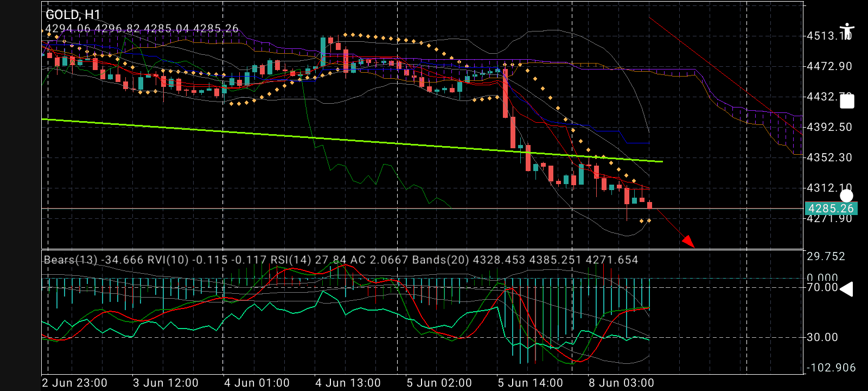The height and width of the screenshot is (391, 868).
Task: Tap the Android home circle button
Action: pyautogui.click(x=846, y=196)
